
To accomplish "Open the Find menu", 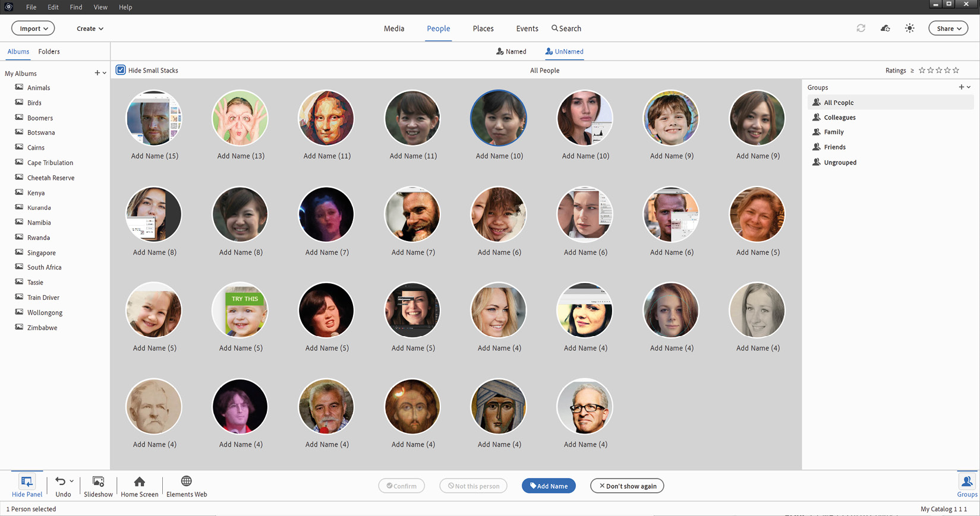I will pos(76,7).
